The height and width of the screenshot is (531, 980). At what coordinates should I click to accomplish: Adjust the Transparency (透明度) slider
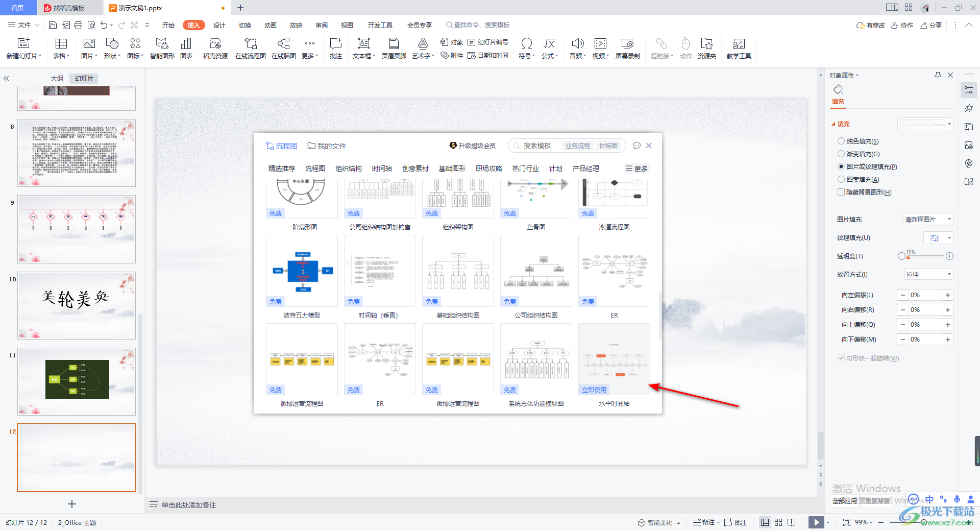[x=925, y=256]
